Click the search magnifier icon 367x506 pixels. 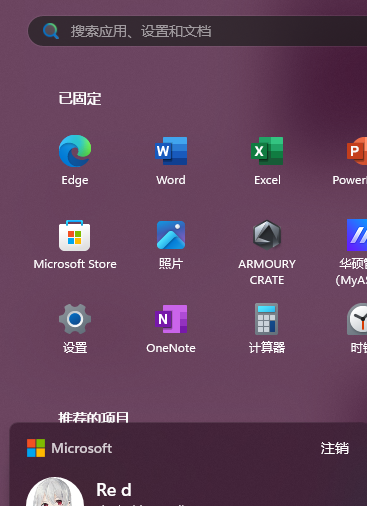(x=51, y=31)
